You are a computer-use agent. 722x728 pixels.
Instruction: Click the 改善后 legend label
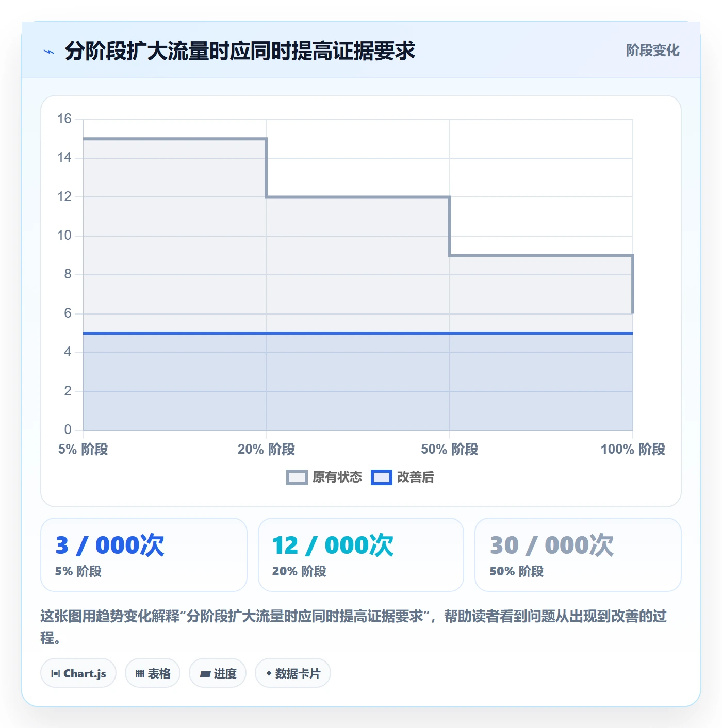pyautogui.click(x=415, y=477)
